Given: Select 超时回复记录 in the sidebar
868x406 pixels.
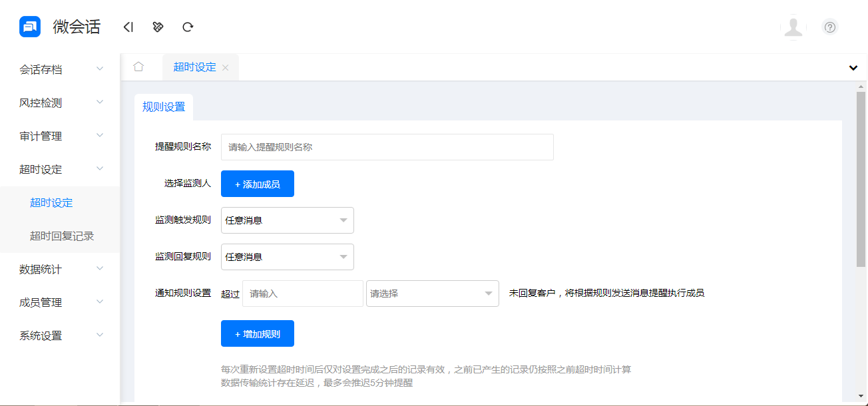Looking at the screenshot, I should coord(61,236).
